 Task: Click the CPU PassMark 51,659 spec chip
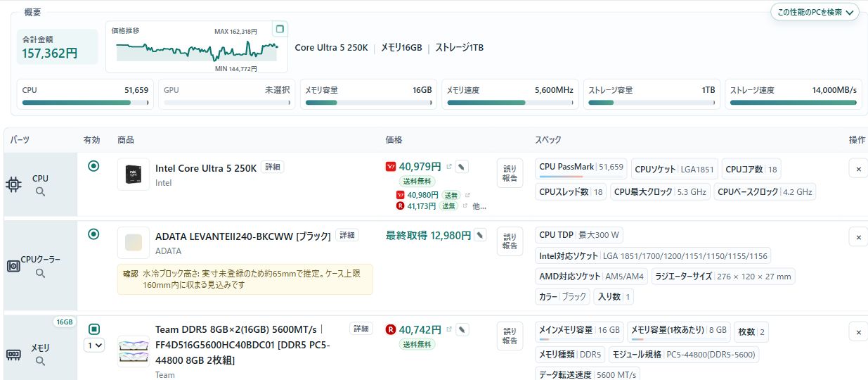click(581, 168)
